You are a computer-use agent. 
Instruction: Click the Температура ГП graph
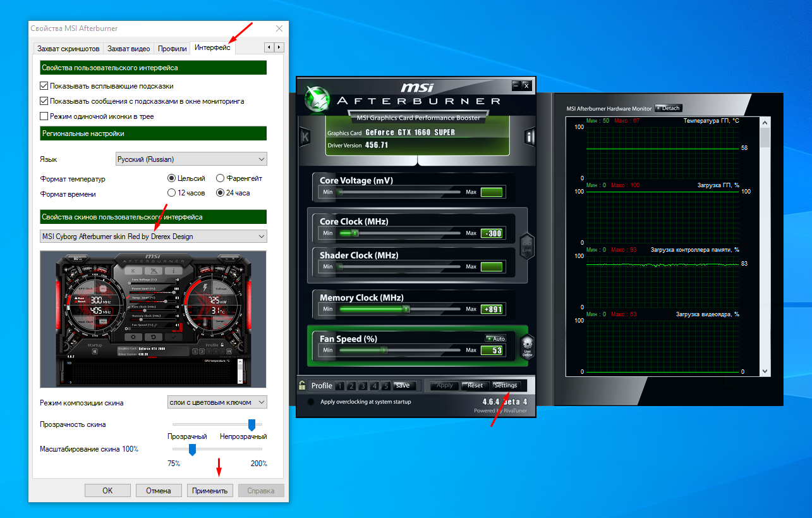pyautogui.click(x=663, y=152)
